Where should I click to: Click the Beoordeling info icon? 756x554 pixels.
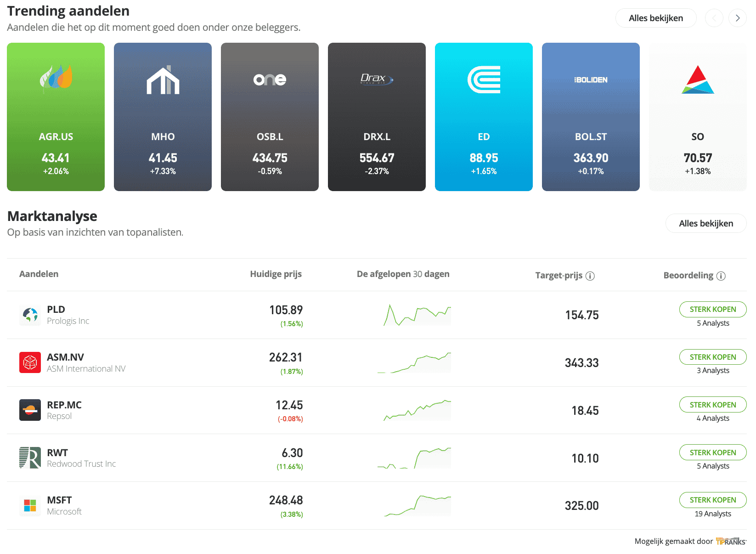721,276
